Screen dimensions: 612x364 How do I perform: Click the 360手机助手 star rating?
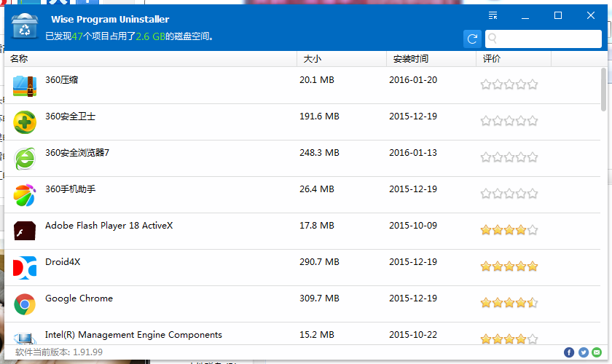[509, 194]
